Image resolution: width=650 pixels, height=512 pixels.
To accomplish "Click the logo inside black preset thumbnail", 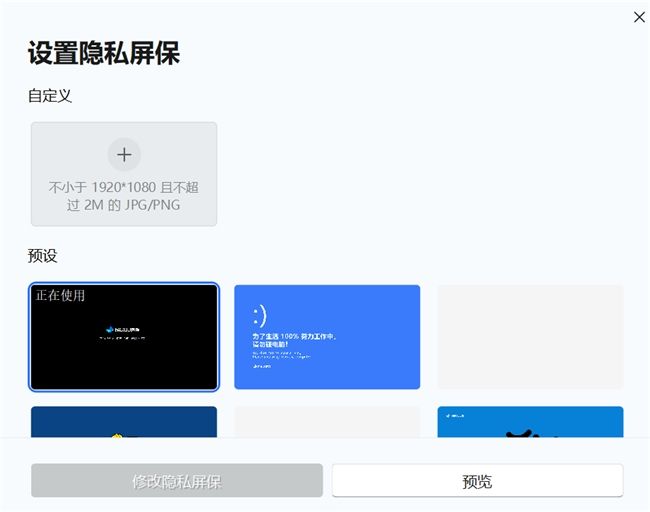I will click(123, 330).
